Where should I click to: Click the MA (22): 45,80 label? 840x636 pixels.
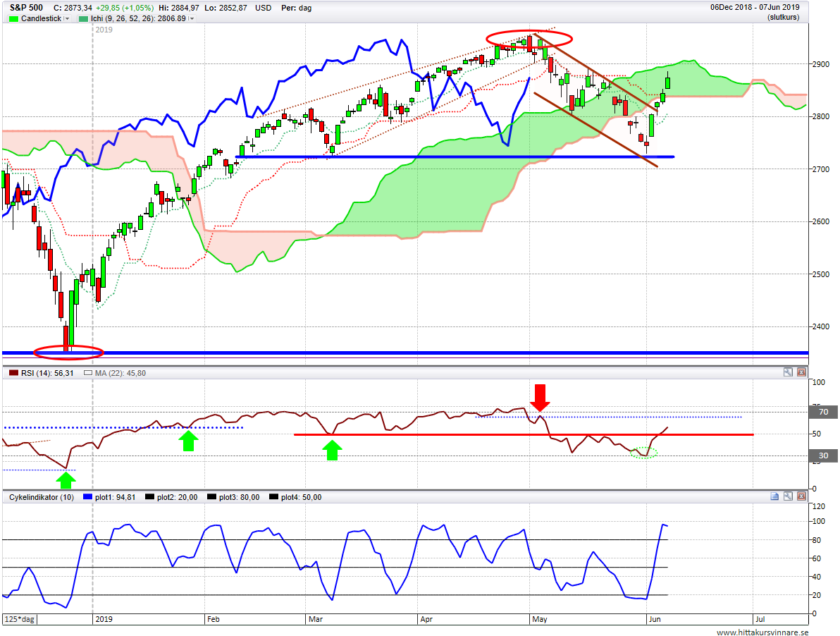(121, 373)
